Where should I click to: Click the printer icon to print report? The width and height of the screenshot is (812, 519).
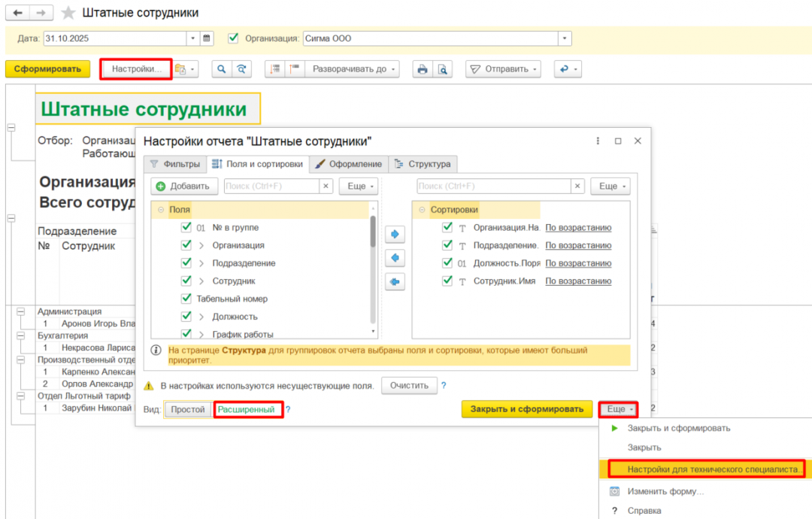(x=423, y=69)
